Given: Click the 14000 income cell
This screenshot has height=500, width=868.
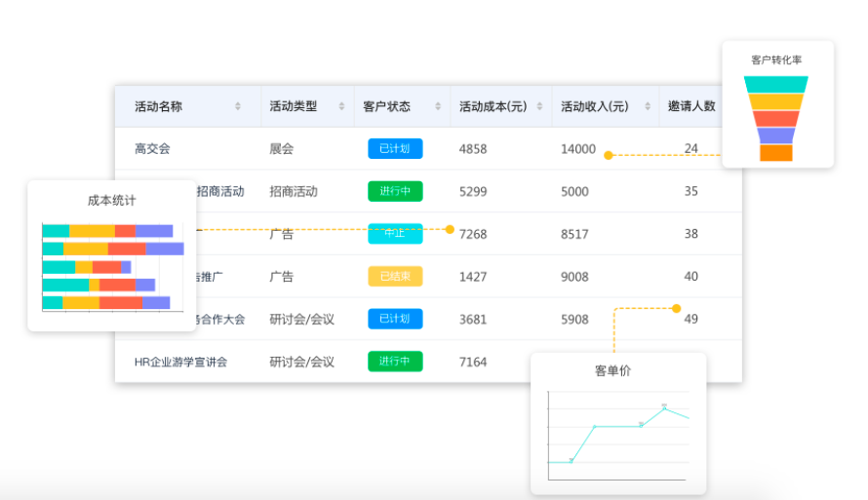Looking at the screenshot, I should point(577,149).
